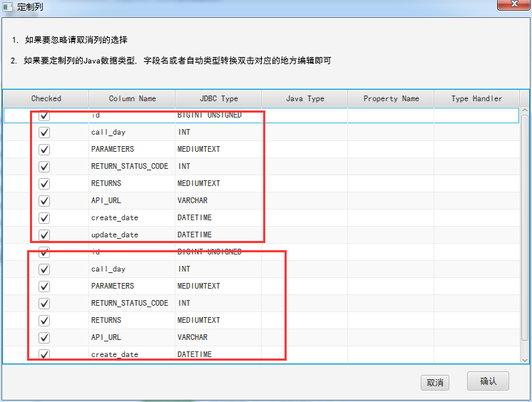
Task: Uncheck the second call_day row checkbox
Action: tap(44, 269)
